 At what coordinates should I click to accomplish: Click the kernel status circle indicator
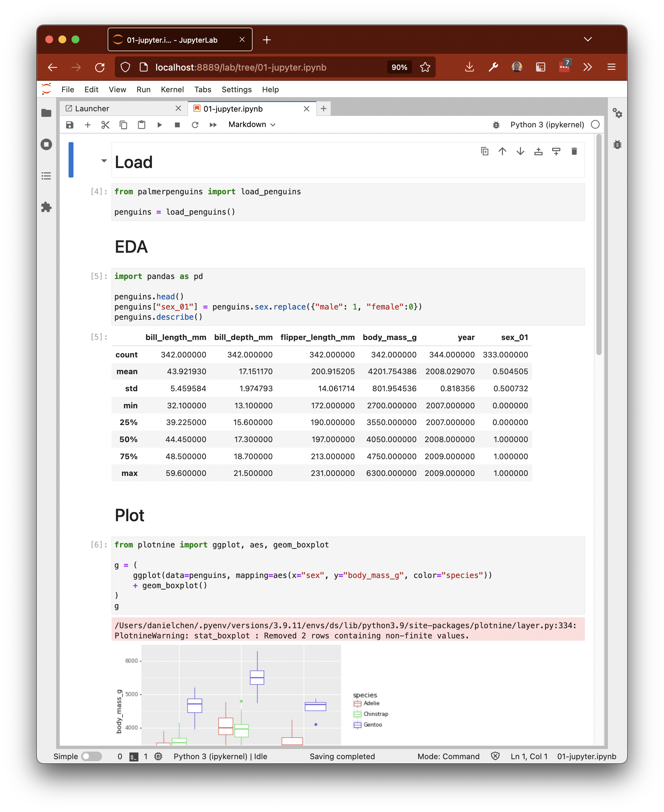click(595, 125)
